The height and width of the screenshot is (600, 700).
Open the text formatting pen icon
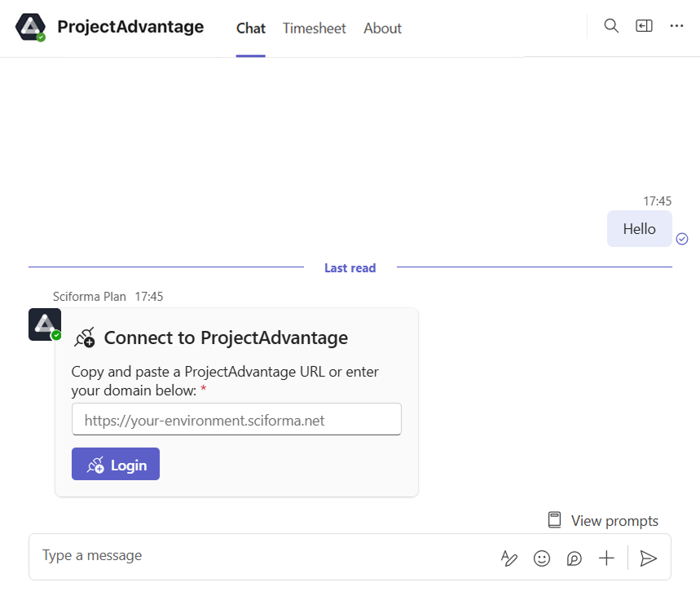(x=508, y=558)
